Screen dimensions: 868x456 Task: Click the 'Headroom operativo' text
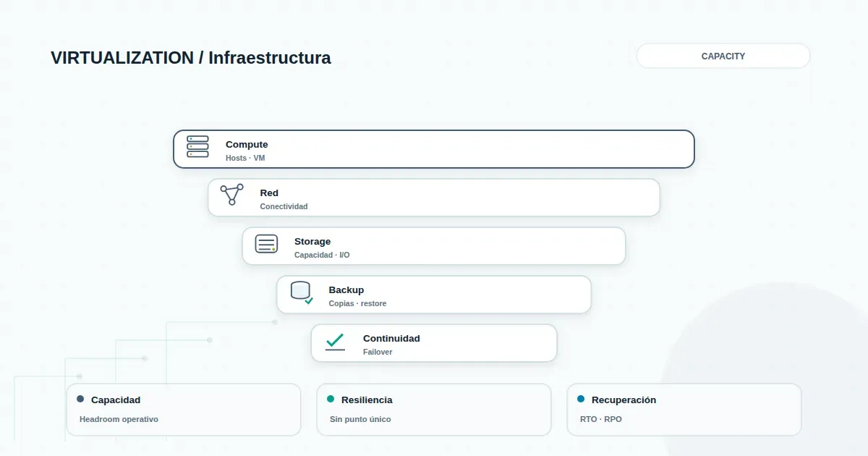coord(119,419)
